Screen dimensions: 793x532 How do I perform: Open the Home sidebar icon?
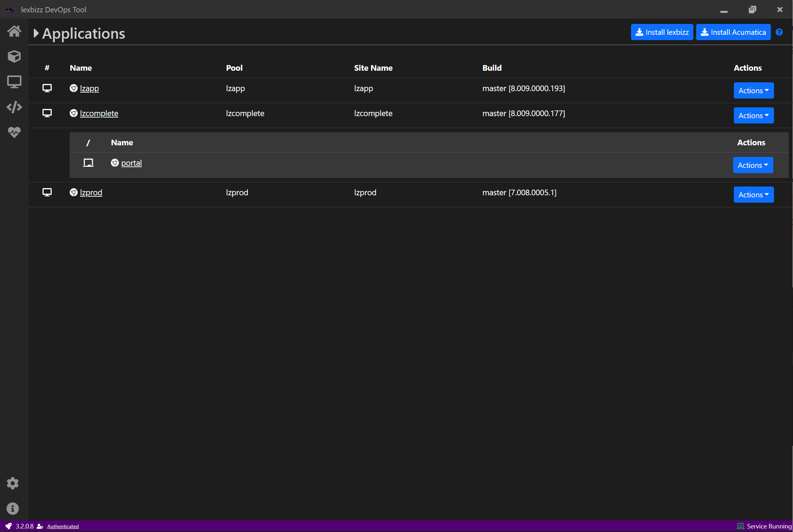pyautogui.click(x=14, y=31)
